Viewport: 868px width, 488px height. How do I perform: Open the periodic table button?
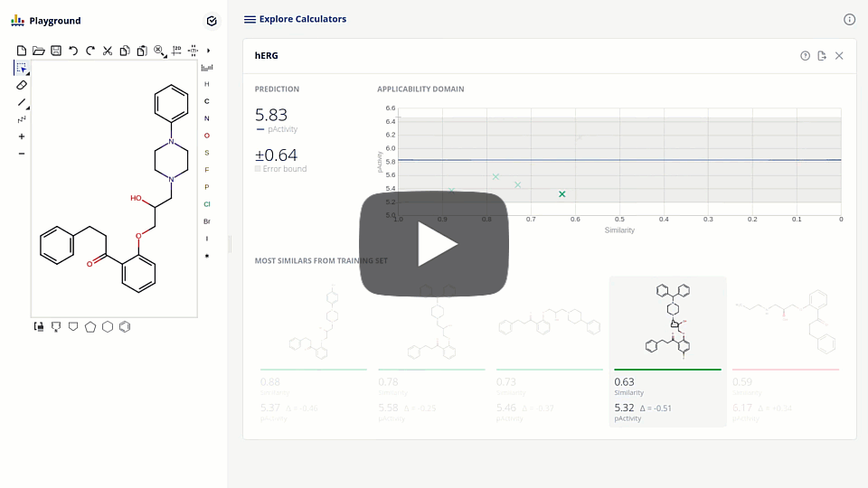pyautogui.click(x=207, y=68)
